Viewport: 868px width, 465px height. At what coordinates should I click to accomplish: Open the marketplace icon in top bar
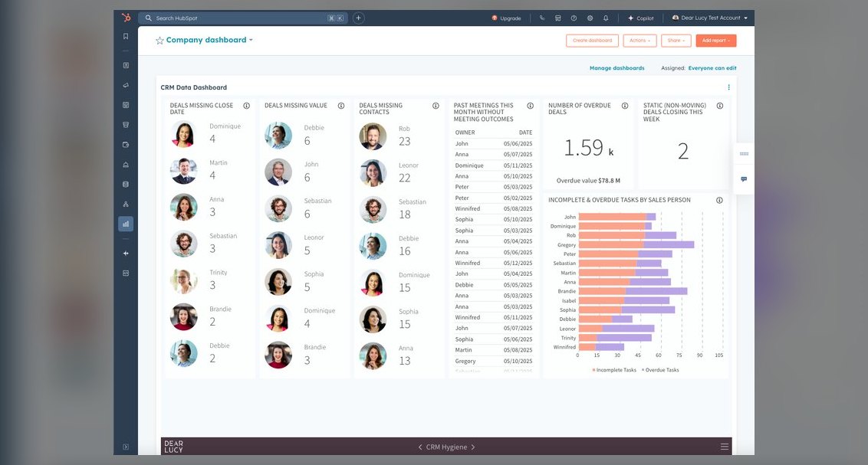(x=558, y=18)
